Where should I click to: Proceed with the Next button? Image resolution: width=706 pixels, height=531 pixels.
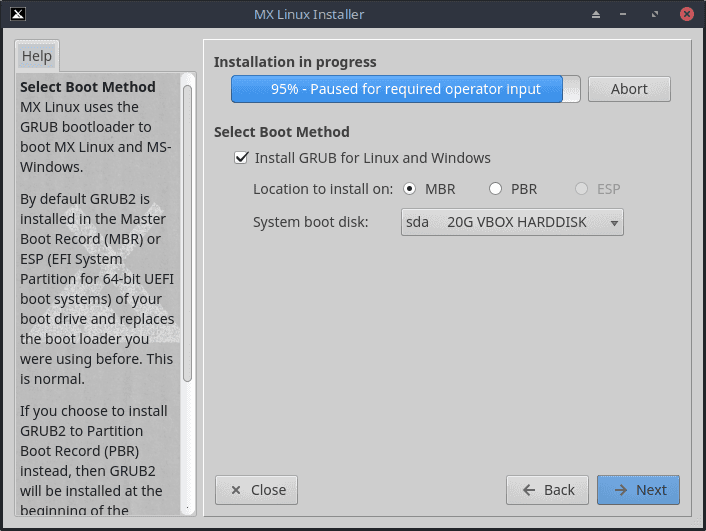tap(638, 490)
